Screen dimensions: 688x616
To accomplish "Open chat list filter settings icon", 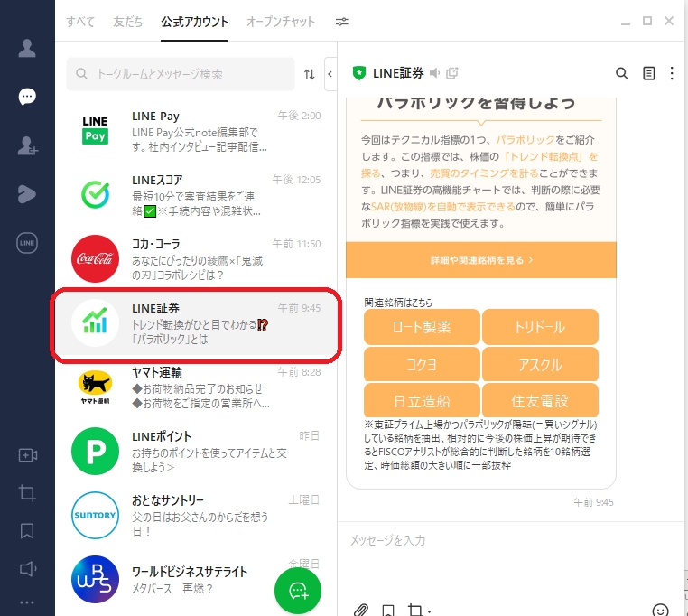I will coord(342,22).
